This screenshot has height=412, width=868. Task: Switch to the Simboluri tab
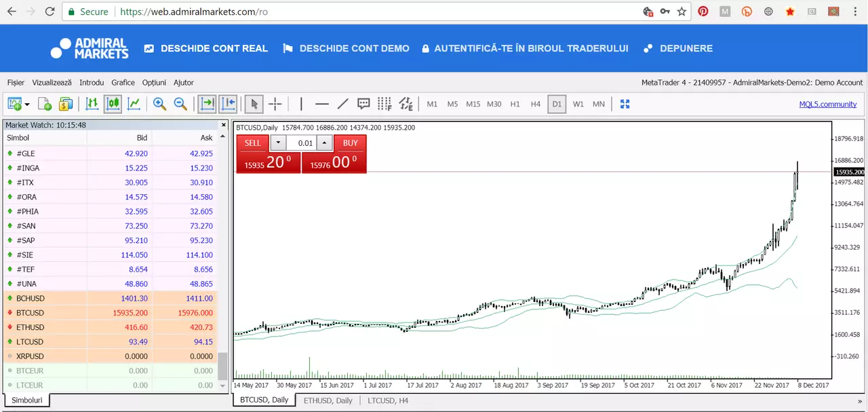27,400
